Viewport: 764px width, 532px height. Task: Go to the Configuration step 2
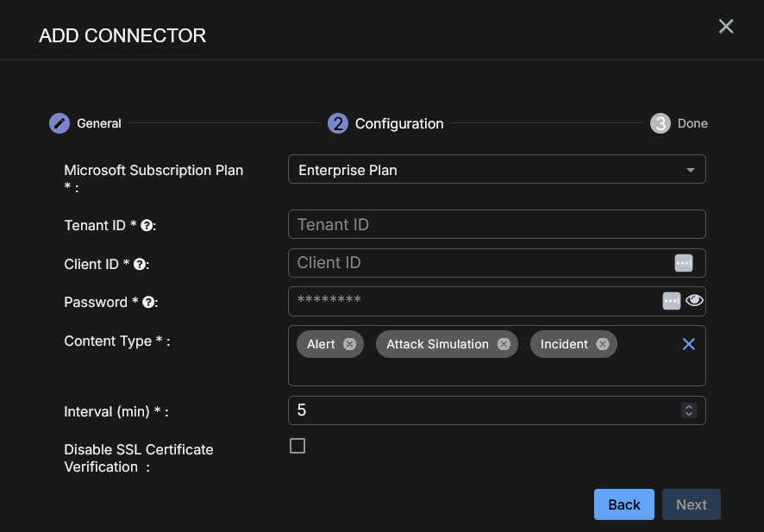tap(338, 123)
